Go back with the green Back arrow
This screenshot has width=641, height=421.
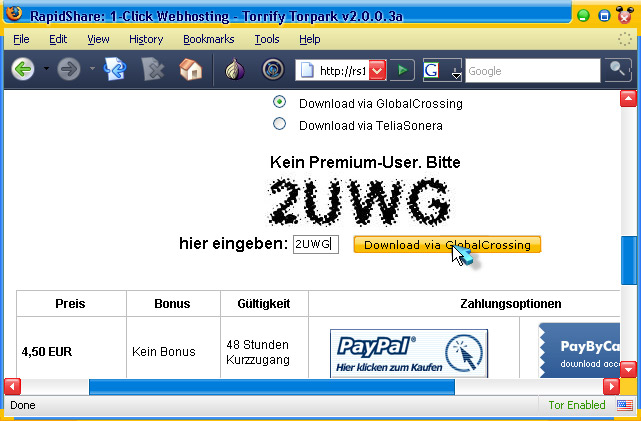tap(23, 69)
